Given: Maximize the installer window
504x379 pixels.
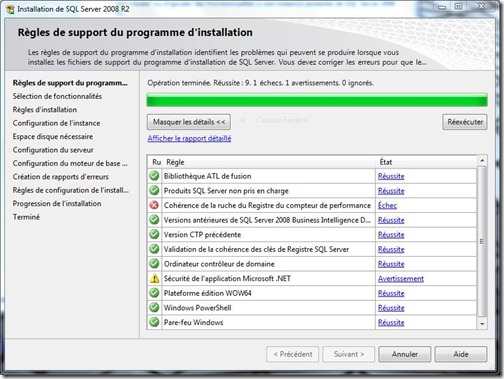Looking at the screenshot, I should (x=459, y=7).
